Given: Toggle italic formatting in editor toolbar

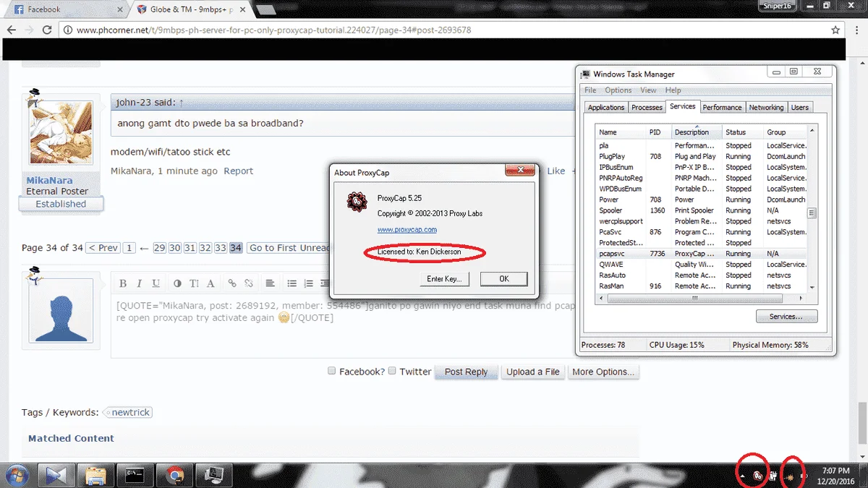Looking at the screenshot, I should pyautogui.click(x=138, y=283).
